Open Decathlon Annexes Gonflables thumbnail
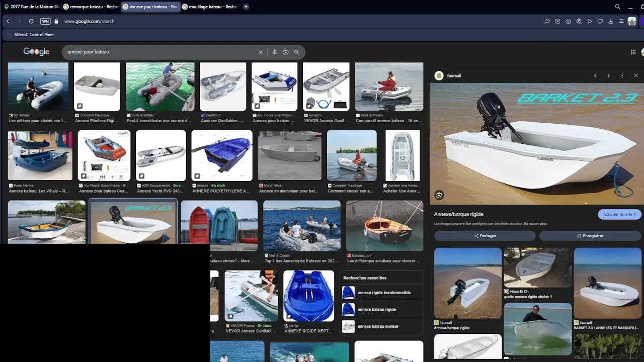 (223, 86)
